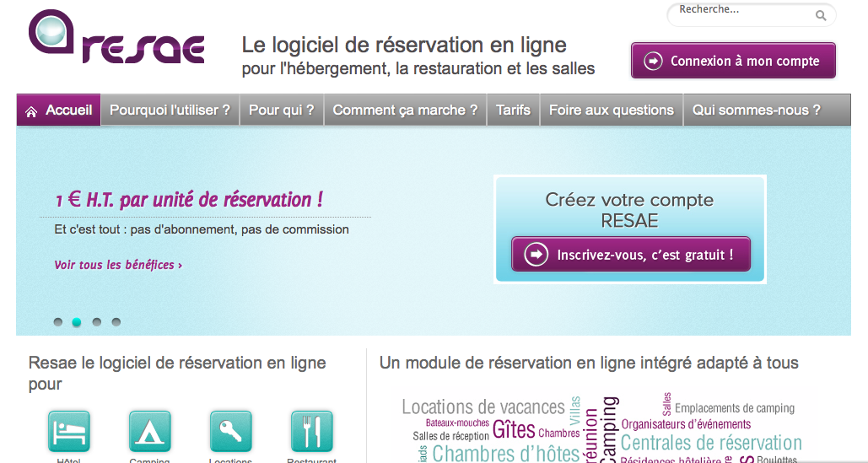Click 'Centrales de réservation' in word cloud
868x463 pixels.
pyautogui.click(x=711, y=443)
